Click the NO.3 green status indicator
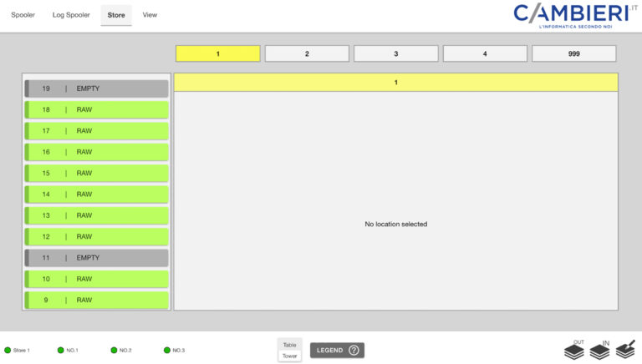 click(x=167, y=350)
